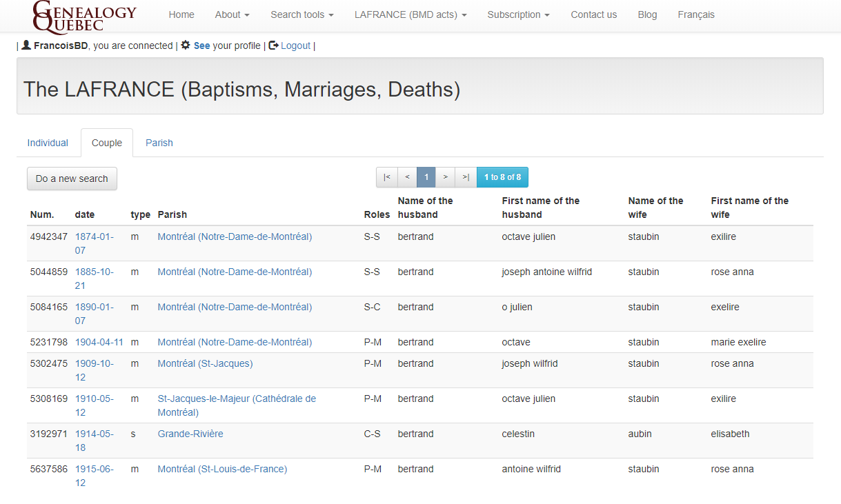
Task: Click record number 5231798
Action: [49, 342]
